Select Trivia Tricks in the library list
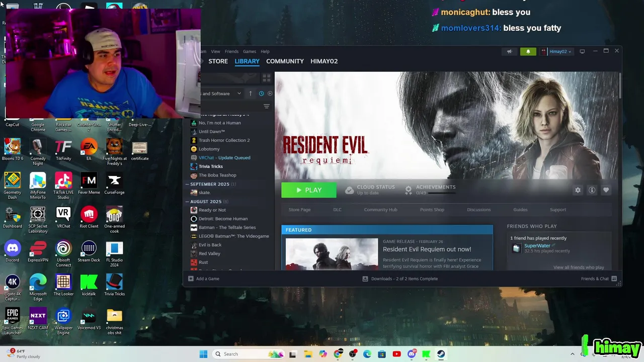Image resolution: width=644 pixels, height=362 pixels. pyautogui.click(x=211, y=166)
